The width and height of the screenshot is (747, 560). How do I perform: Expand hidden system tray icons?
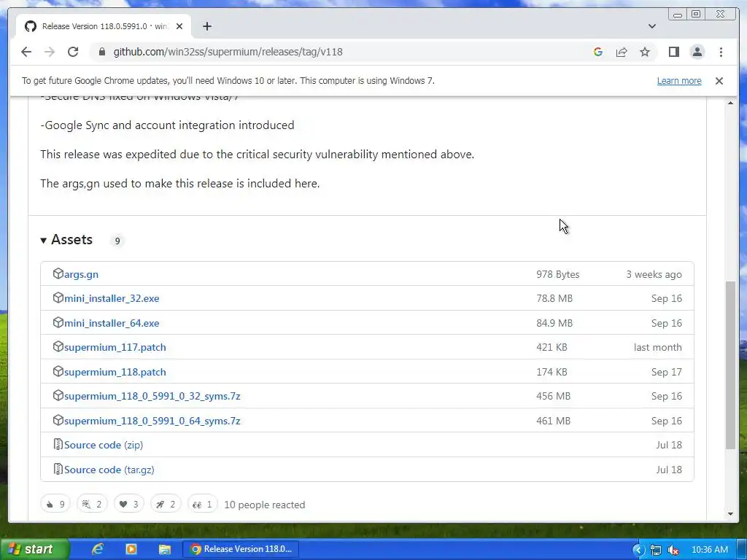point(638,550)
